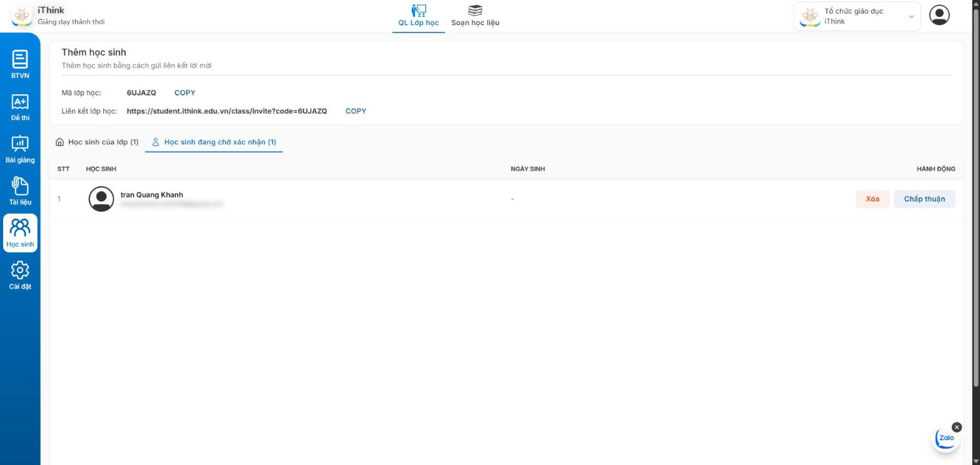
Task: Open the Bài giảng lectures section
Action: 20,149
